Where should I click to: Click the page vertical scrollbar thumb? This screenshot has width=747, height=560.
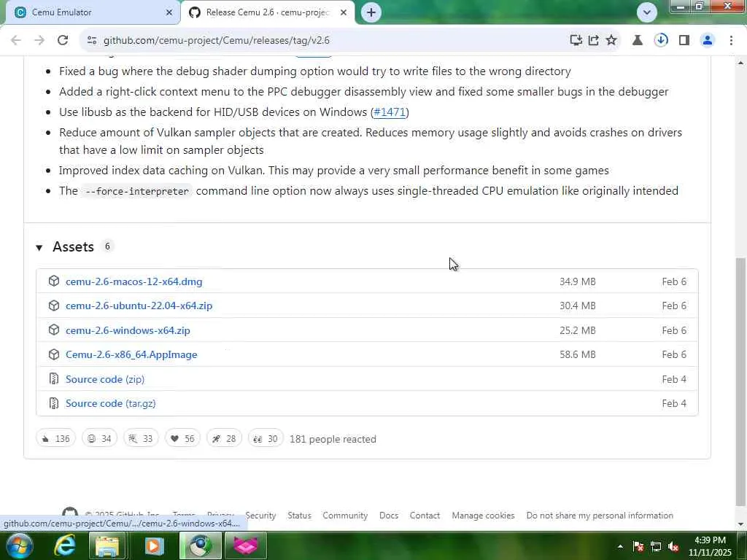[x=740, y=384]
